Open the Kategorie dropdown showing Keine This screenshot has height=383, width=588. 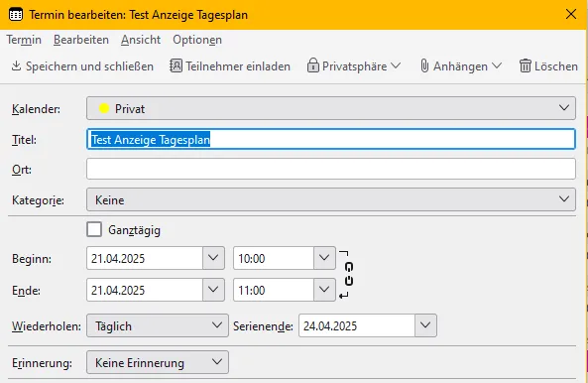click(331, 199)
